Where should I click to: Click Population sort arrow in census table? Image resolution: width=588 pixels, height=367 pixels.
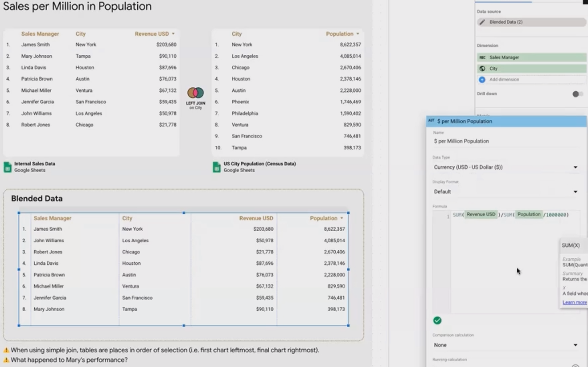[358, 34]
